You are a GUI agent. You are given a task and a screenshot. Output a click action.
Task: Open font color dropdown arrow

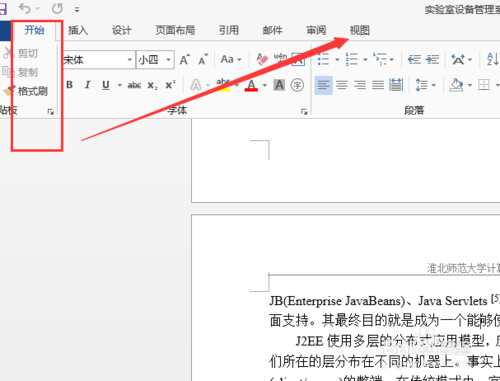265,85
